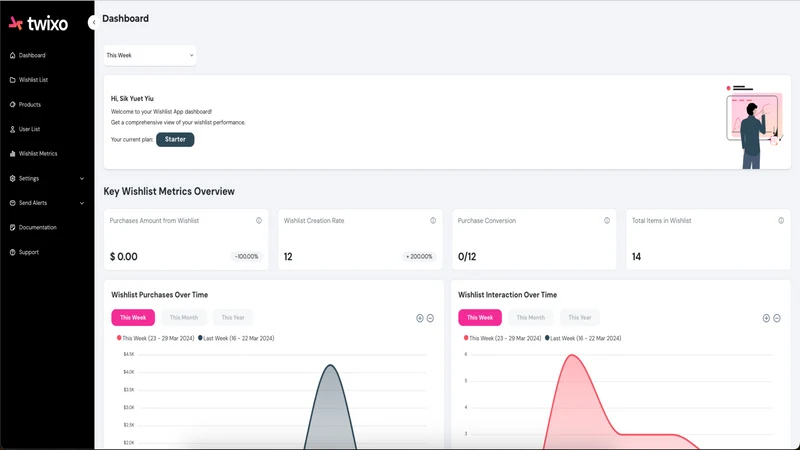Click the Support icon in sidebar
This screenshot has height=450, width=800.
(x=12, y=252)
